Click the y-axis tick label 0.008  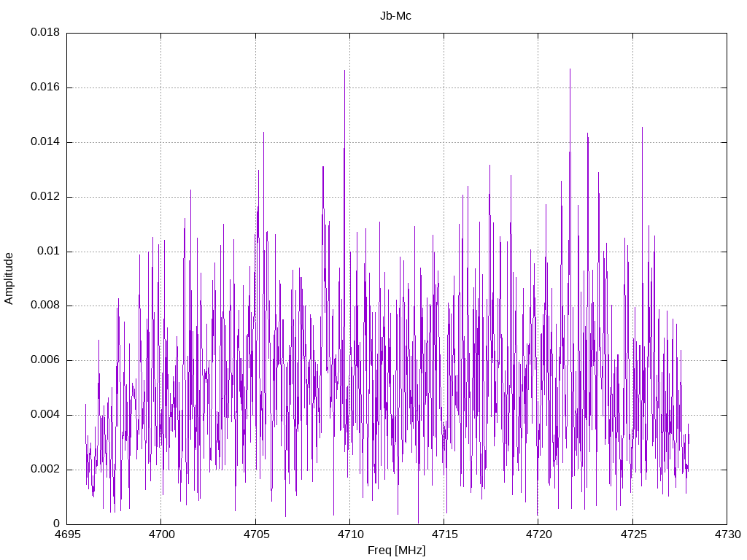[x=45, y=306]
